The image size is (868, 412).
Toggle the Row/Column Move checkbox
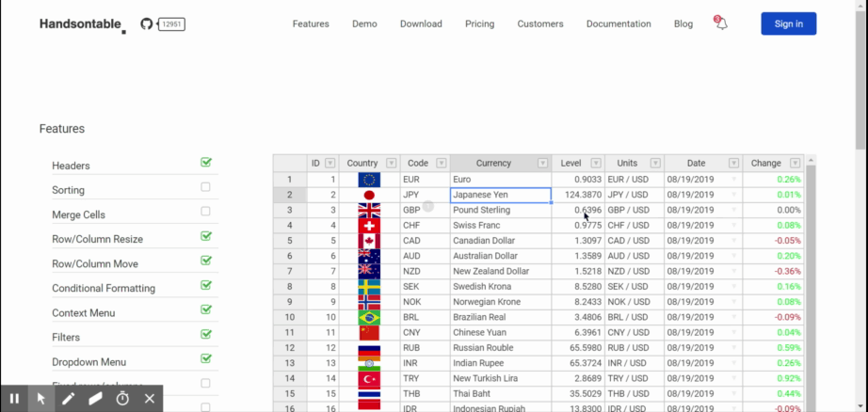206,261
